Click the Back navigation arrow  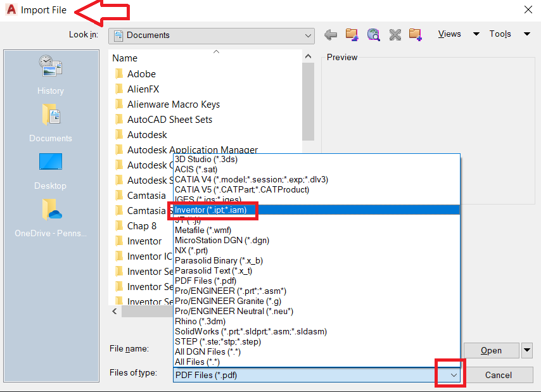click(330, 34)
